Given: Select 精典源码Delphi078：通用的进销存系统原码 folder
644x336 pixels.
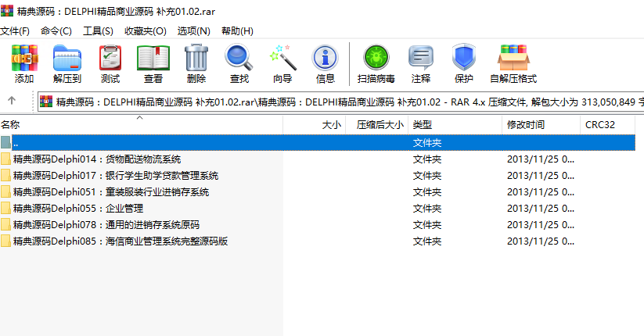Looking at the screenshot, I should pos(106,225).
